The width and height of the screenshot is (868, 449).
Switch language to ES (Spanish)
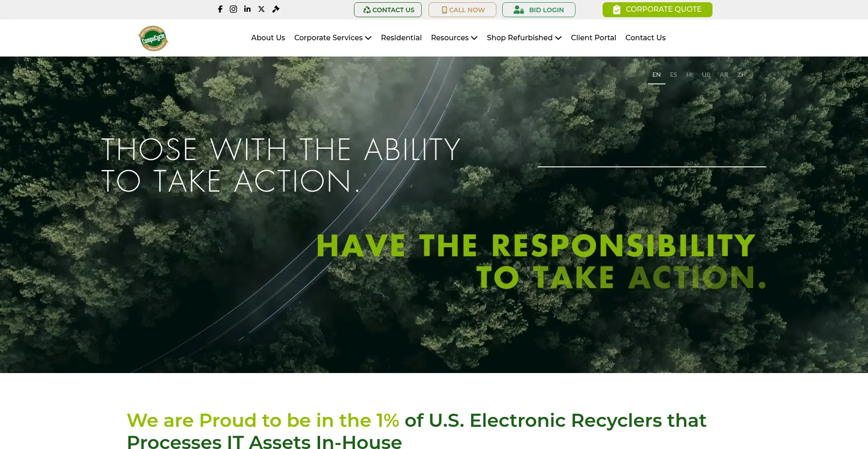click(x=673, y=75)
